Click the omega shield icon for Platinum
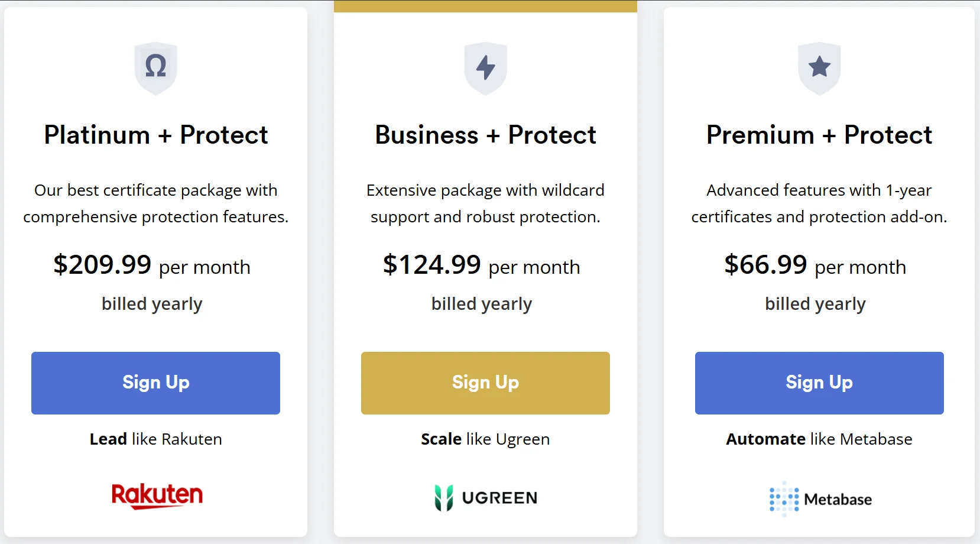The image size is (980, 544). [155, 67]
